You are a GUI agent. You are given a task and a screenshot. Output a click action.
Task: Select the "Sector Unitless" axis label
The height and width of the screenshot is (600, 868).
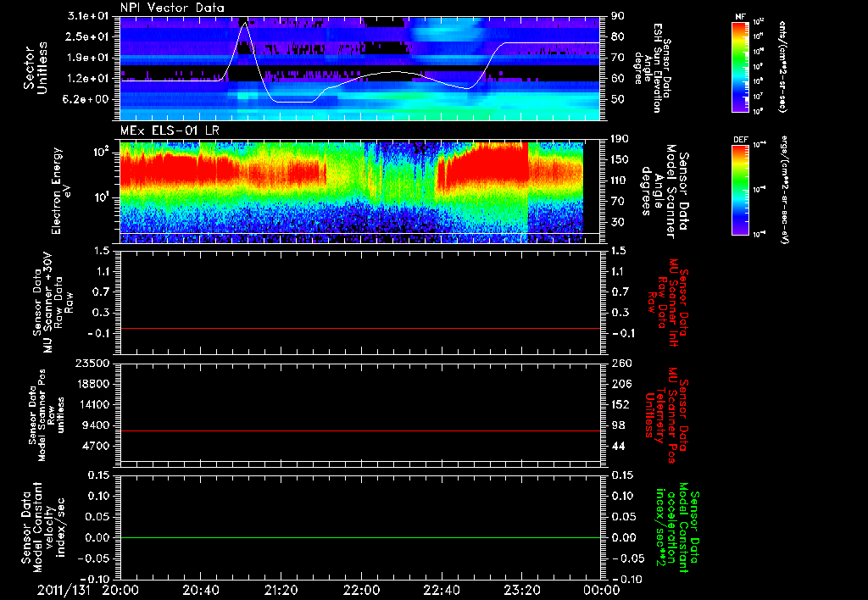coord(36,68)
